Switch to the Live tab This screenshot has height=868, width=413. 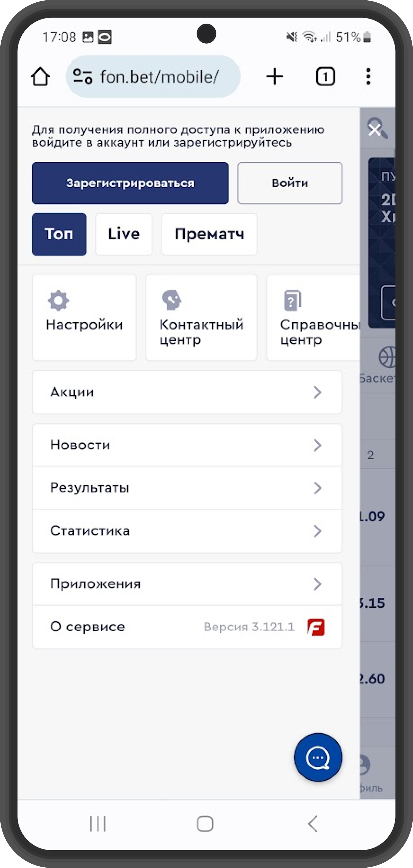tap(123, 234)
